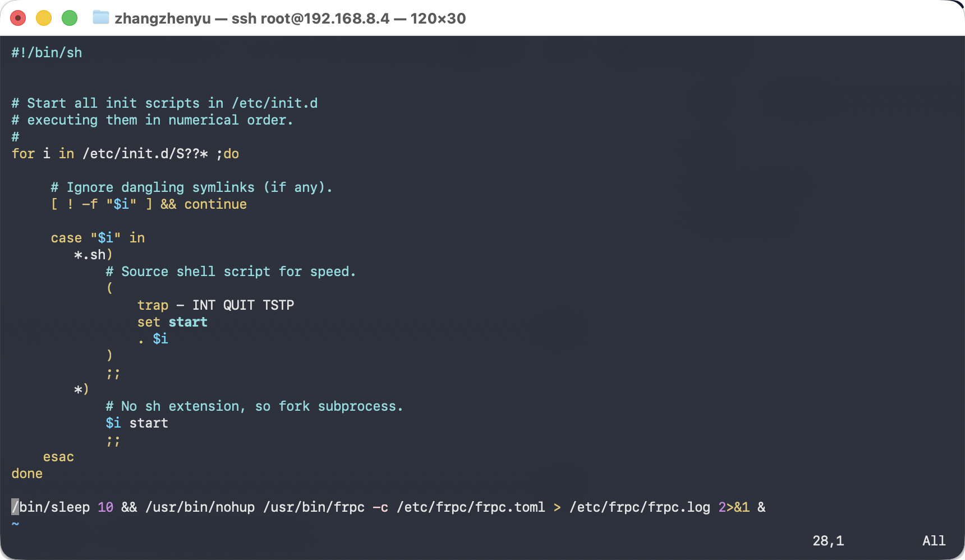965x560 pixels.
Task: Click the "done" keyword
Action: pos(27,474)
